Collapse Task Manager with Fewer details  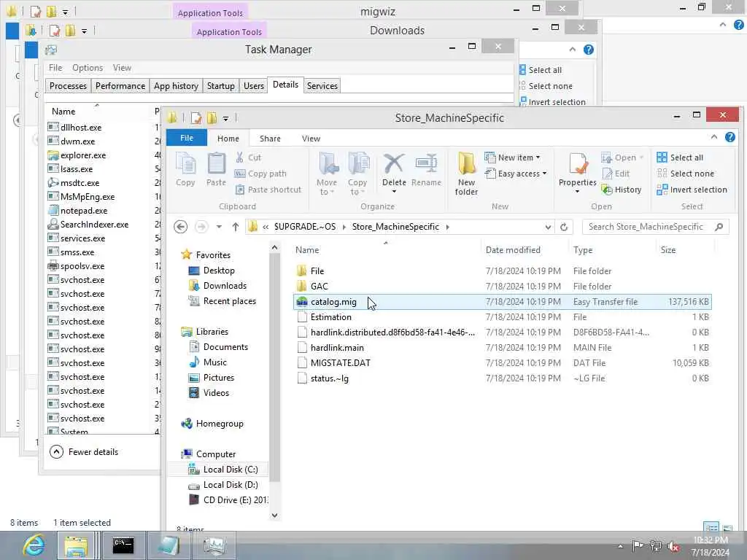[x=85, y=452]
